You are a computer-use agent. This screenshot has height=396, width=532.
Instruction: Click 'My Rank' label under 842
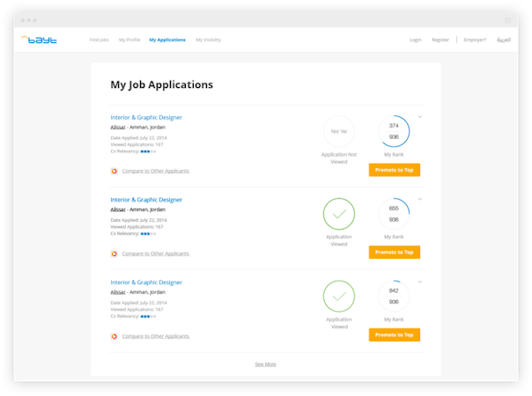pyautogui.click(x=394, y=319)
